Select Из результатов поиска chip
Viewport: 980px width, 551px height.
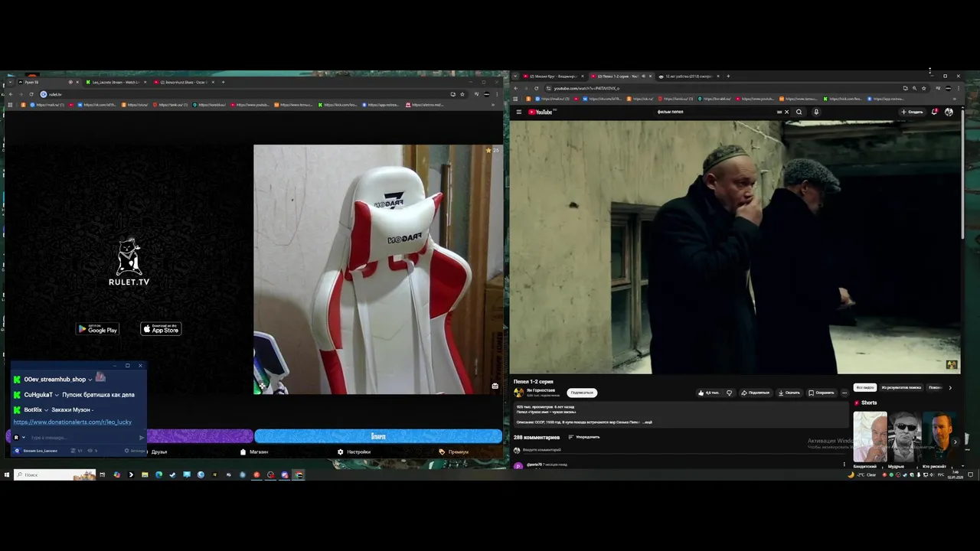pyautogui.click(x=901, y=387)
